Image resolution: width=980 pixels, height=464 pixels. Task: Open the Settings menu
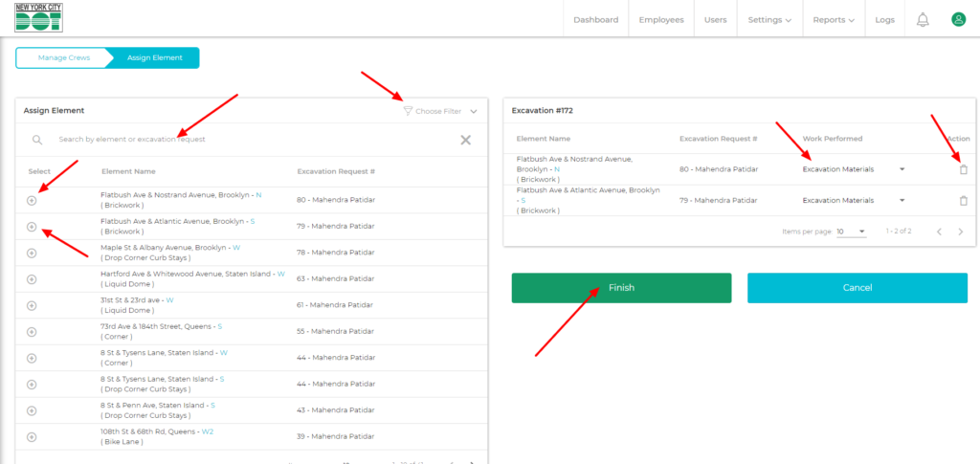point(769,19)
